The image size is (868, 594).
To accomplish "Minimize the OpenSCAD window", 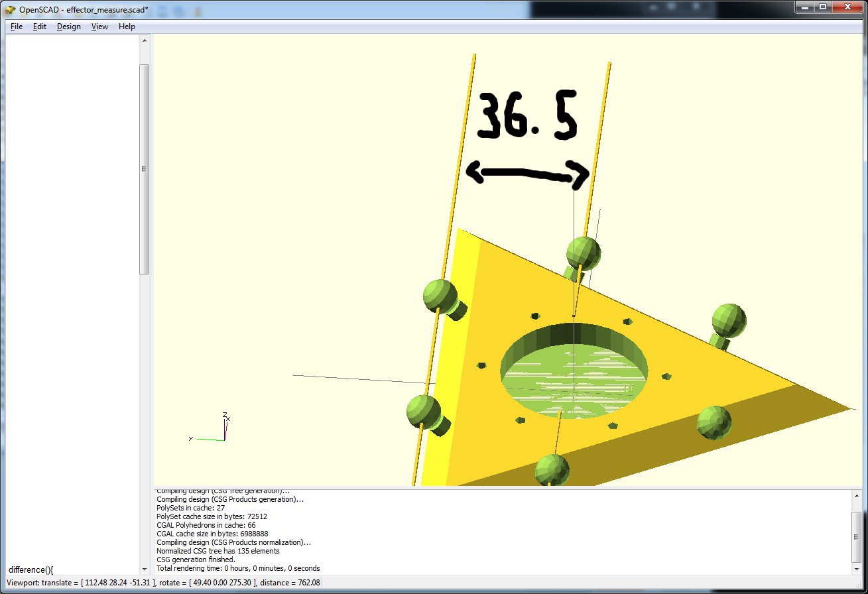I will pyautogui.click(x=803, y=7).
